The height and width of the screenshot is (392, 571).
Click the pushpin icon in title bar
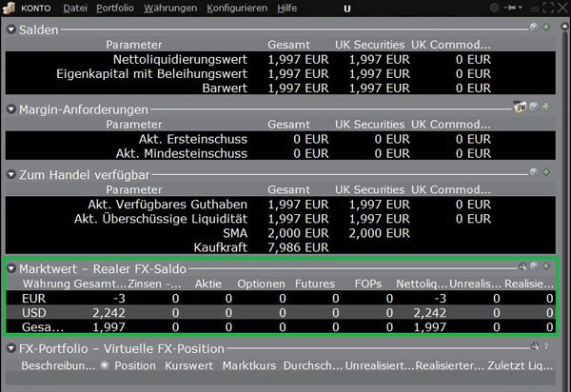click(510, 8)
